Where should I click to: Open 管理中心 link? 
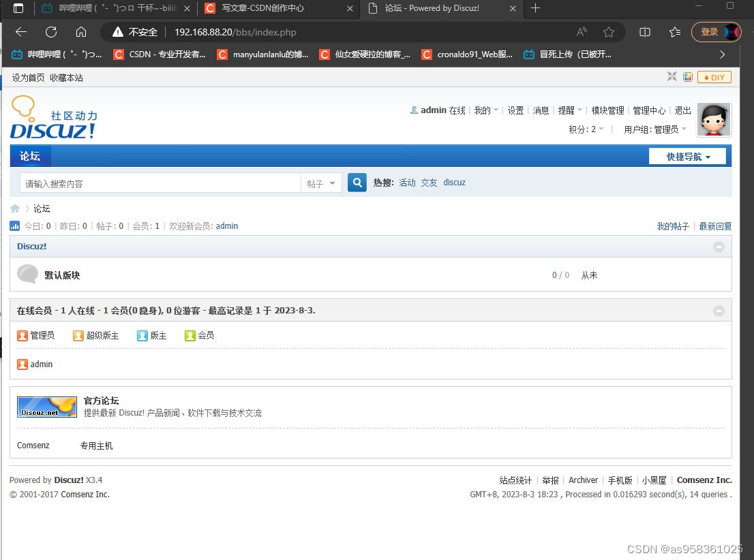(649, 110)
